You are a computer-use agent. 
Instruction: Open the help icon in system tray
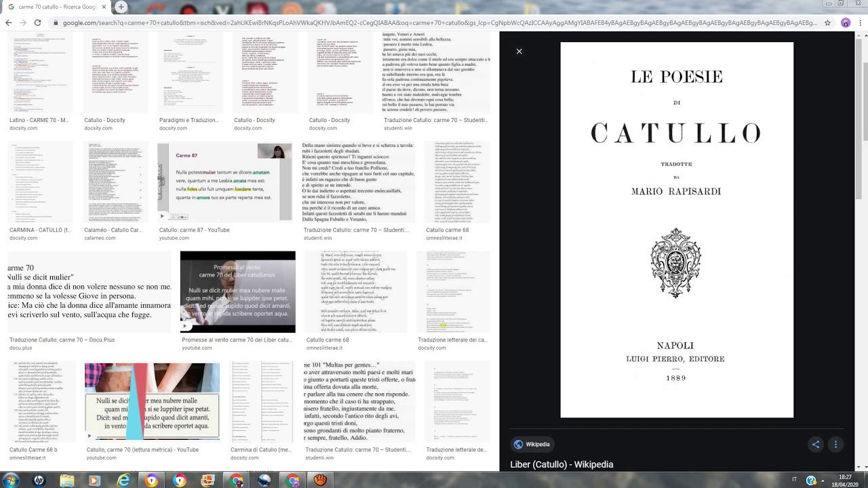tap(810, 480)
